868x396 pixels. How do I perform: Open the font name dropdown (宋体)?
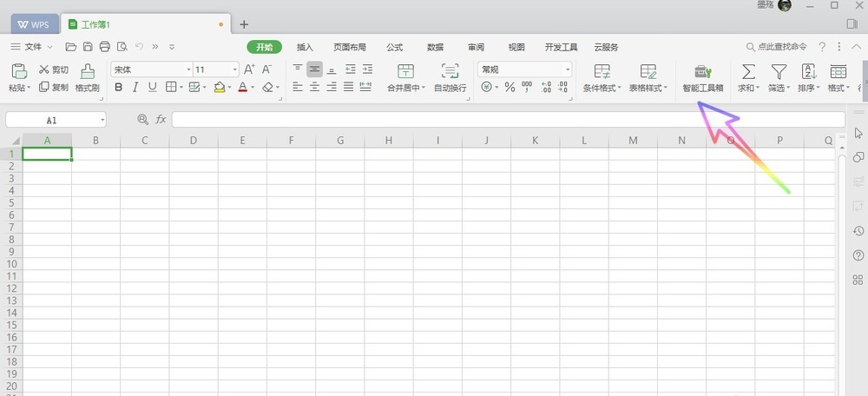(x=188, y=69)
